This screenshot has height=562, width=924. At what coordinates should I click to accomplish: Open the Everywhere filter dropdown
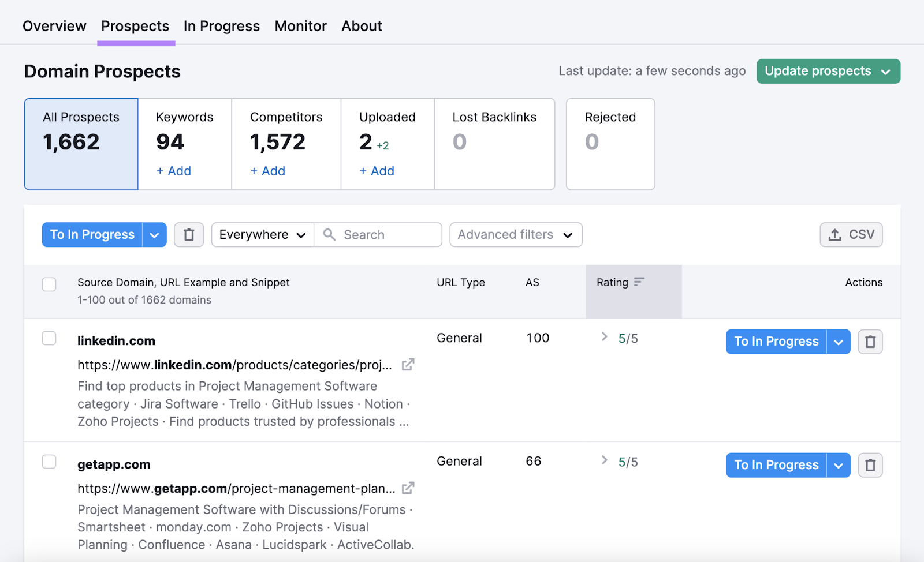[262, 235]
